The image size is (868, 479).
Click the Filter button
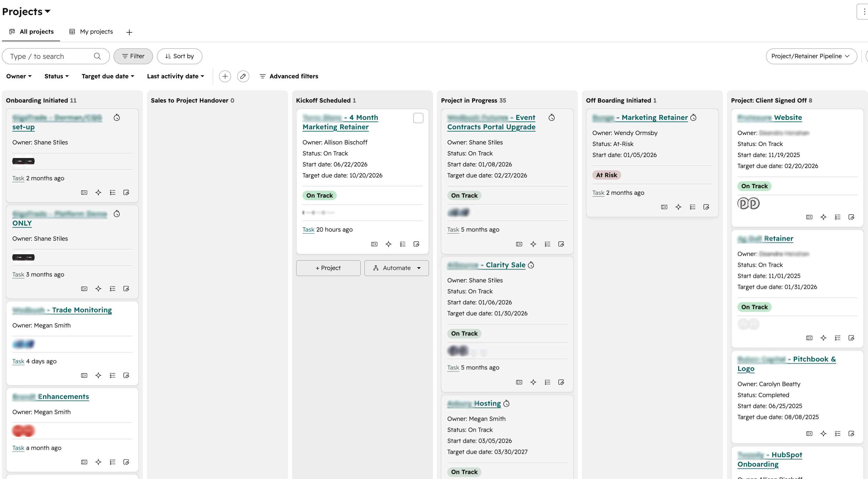tap(133, 56)
